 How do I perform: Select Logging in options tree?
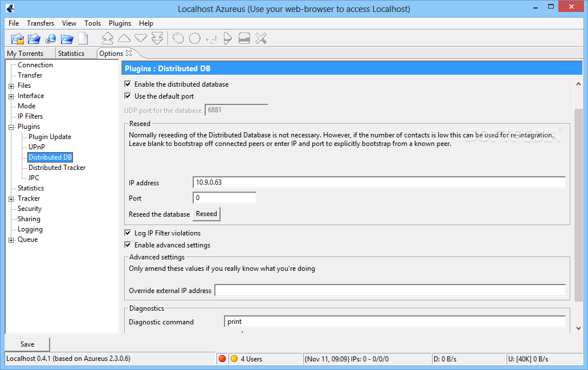30,229
